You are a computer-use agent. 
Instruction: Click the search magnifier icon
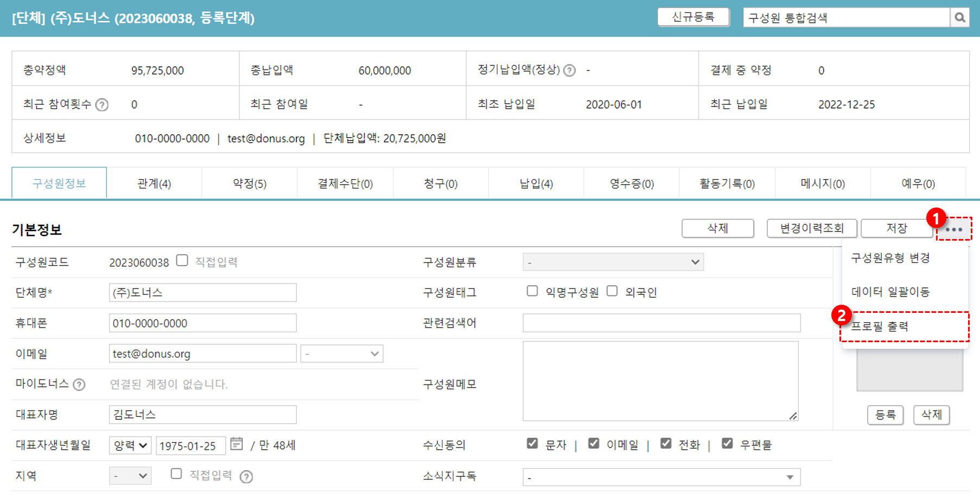959,17
